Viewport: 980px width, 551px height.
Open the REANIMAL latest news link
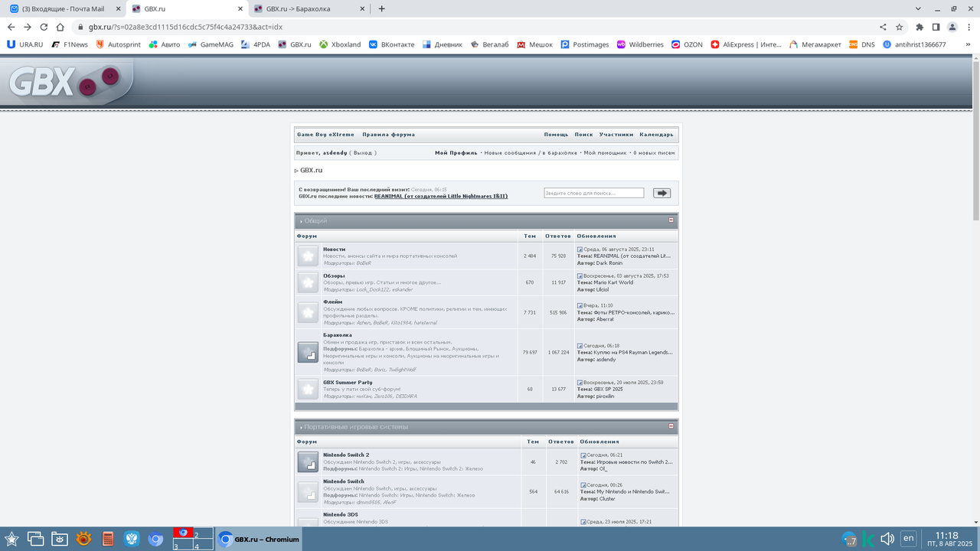tap(441, 196)
